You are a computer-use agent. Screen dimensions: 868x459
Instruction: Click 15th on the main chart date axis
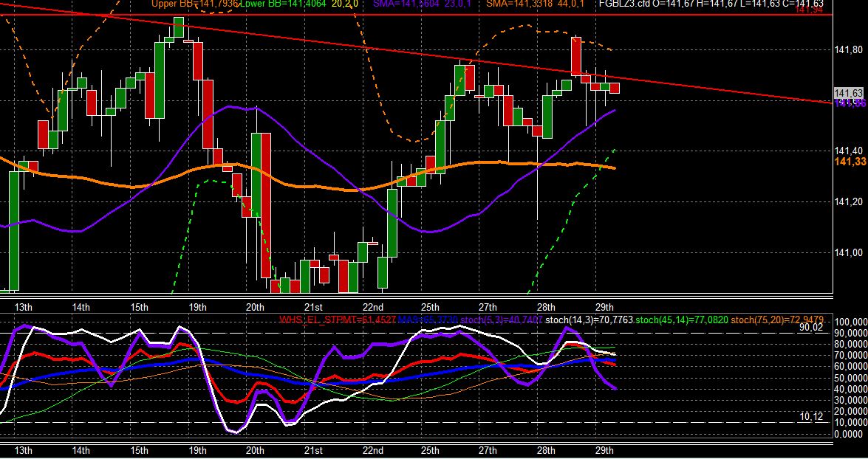click(139, 308)
